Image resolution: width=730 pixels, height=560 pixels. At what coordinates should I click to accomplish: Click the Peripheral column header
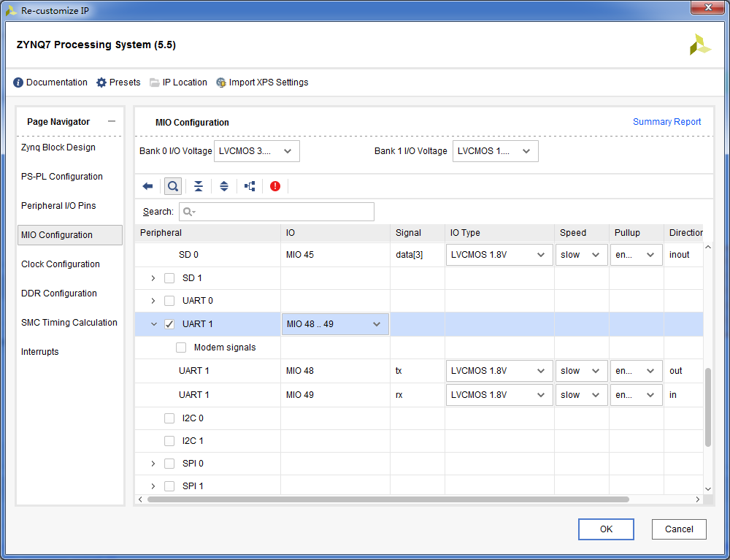[x=207, y=233]
